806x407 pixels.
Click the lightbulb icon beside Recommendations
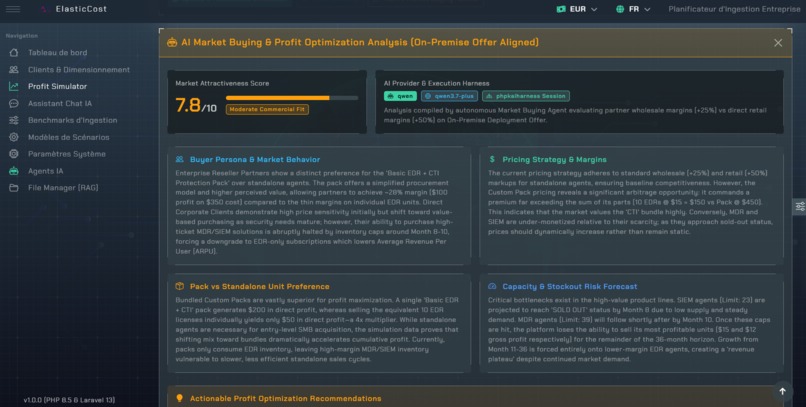coord(179,398)
